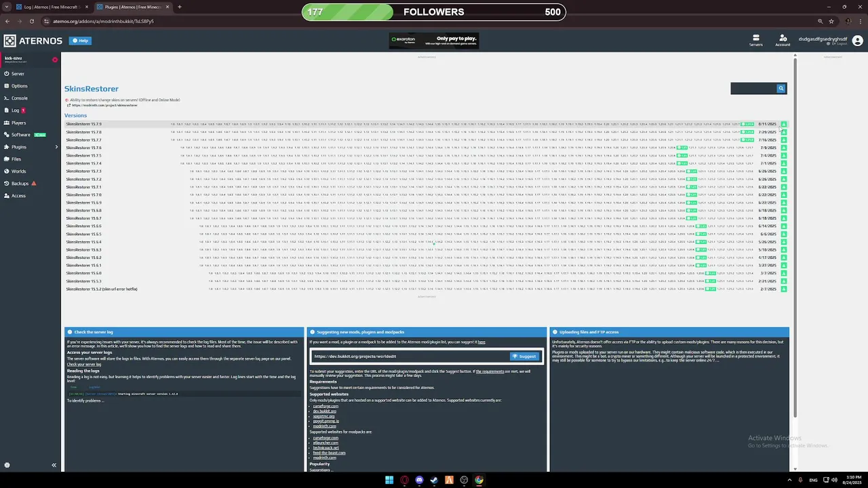Click the Suggest button
Image resolution: width=868 pixels, height=488 pixels.
click(x=524, y=356)
